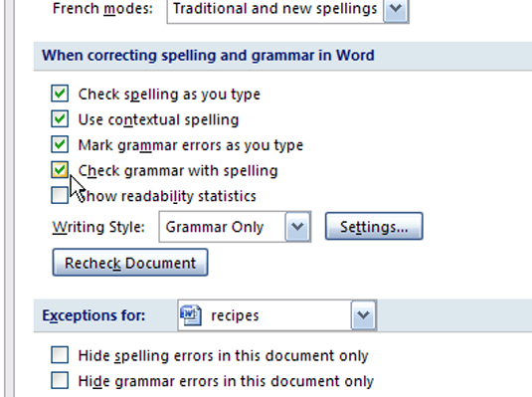
Task: Click the Writing Style label
Action: click(x=98, y=227)
